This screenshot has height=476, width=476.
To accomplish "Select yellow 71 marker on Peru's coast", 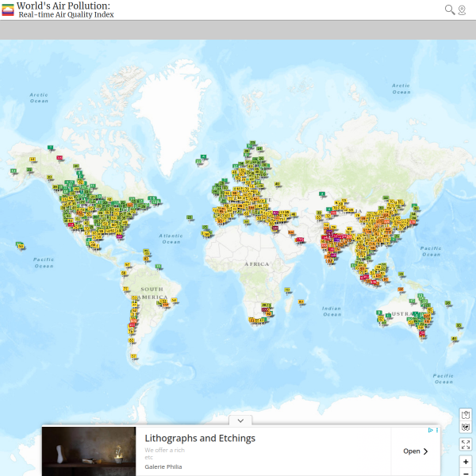I will pyautogui.click(x=125, y=289).
